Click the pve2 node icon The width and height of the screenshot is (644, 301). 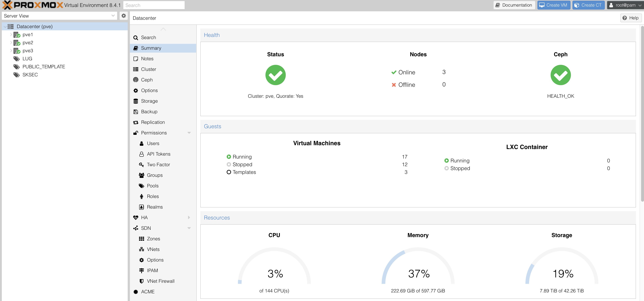pos(17,43)
